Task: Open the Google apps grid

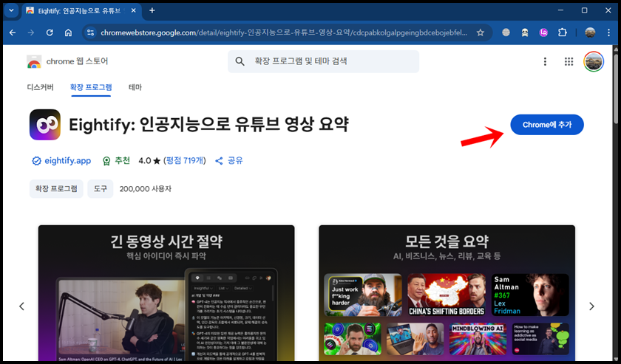Action: (569, 61)
